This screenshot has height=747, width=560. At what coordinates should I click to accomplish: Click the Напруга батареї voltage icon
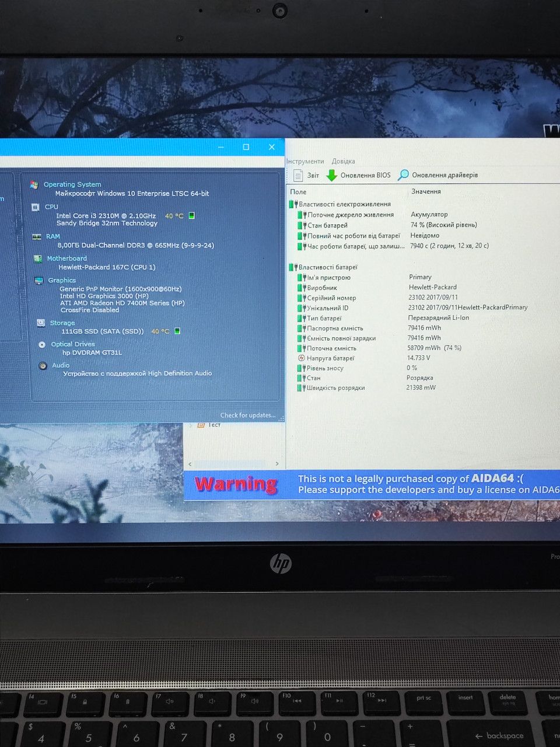302,358
